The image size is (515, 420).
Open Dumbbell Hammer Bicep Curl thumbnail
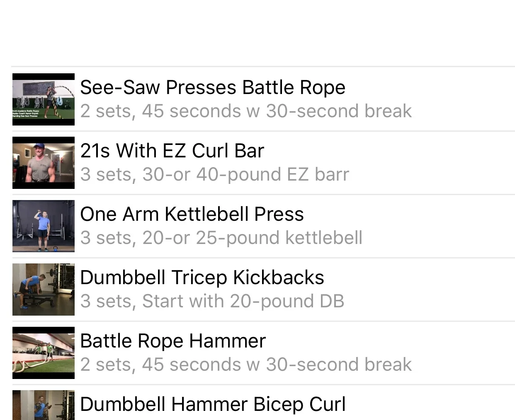click(x=44, y=405)
